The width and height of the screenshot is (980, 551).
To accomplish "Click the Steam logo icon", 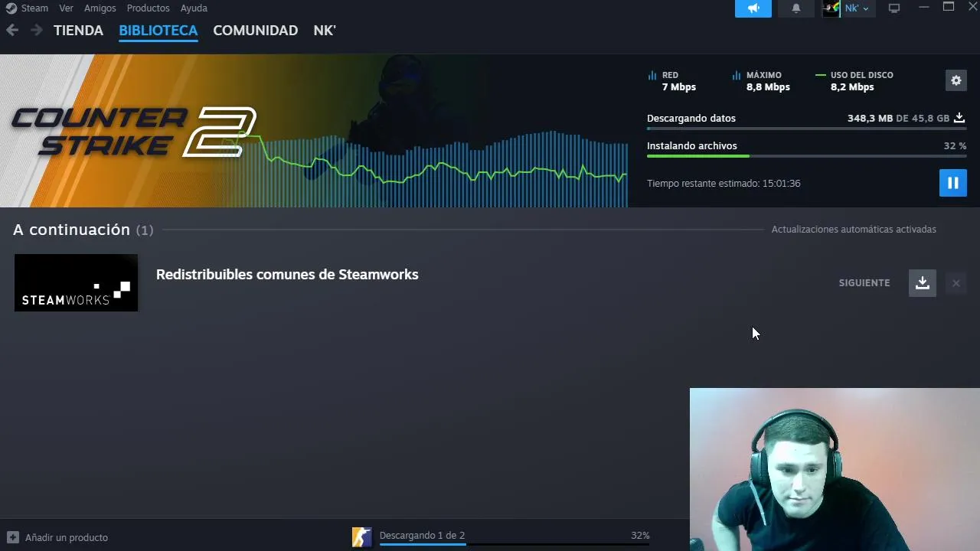I will click(x=11, y=8).
